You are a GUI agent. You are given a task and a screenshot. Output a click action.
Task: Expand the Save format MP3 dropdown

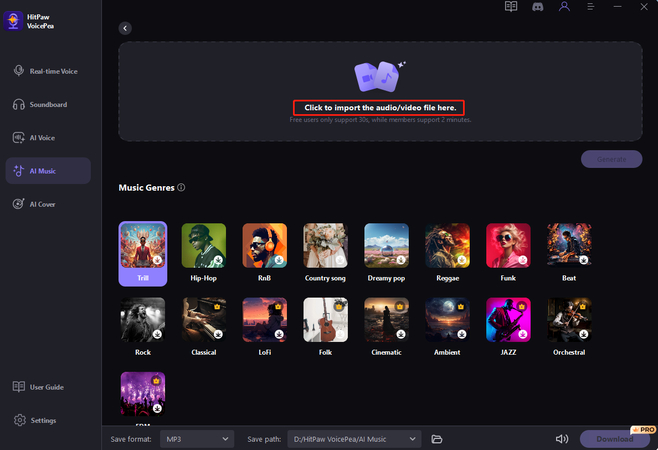point(197,439)
